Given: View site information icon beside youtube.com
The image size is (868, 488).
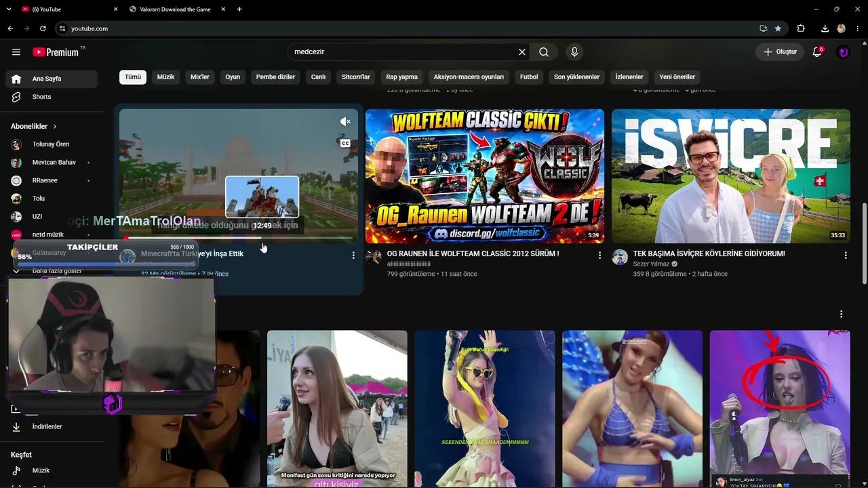Looking at the screenshot, I should [x=62, y=28].
